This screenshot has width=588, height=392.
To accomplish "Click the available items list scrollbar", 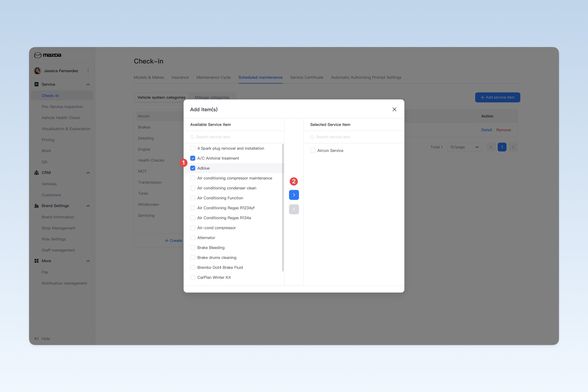I will 283,207.
